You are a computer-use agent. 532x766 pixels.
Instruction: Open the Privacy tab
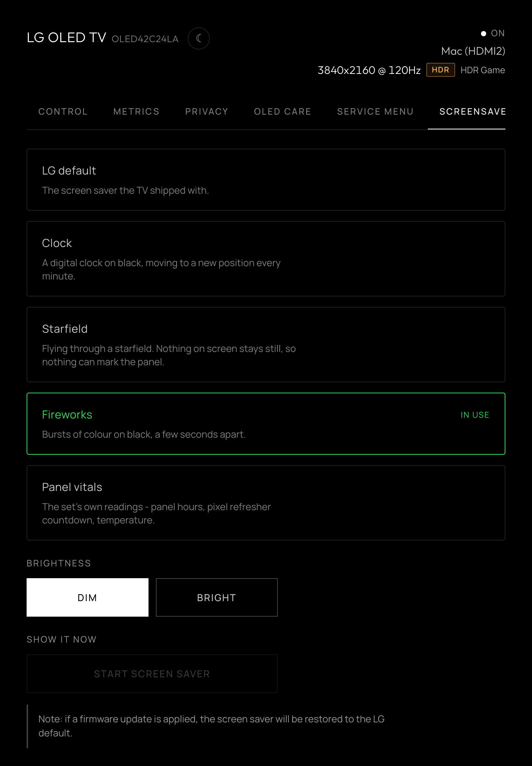207,112
